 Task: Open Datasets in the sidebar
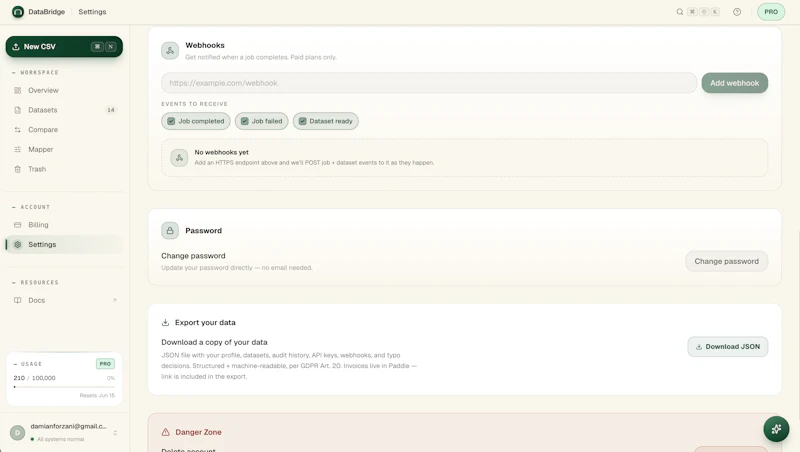tap(64, 110)
